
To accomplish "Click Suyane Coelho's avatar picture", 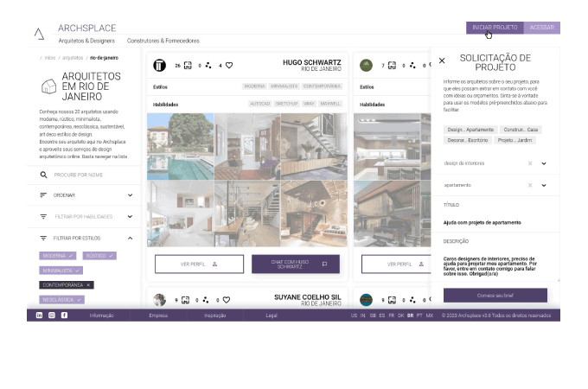I will (159, 300).
